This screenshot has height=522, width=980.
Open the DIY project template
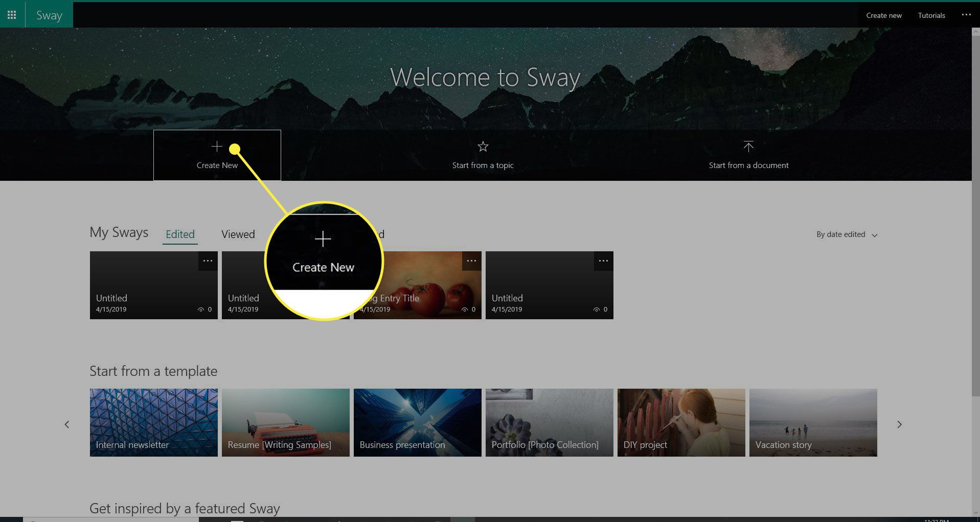coord(681,422)
